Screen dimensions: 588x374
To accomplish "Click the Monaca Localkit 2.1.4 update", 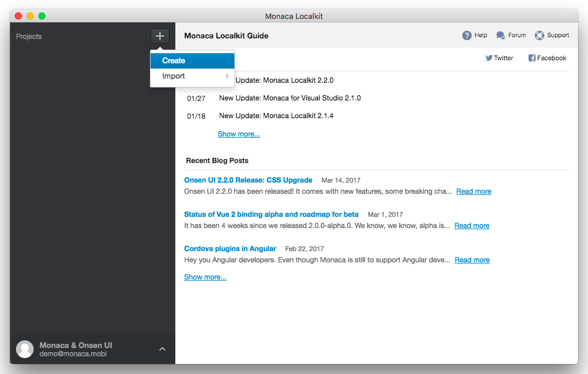I will (276, 116).
